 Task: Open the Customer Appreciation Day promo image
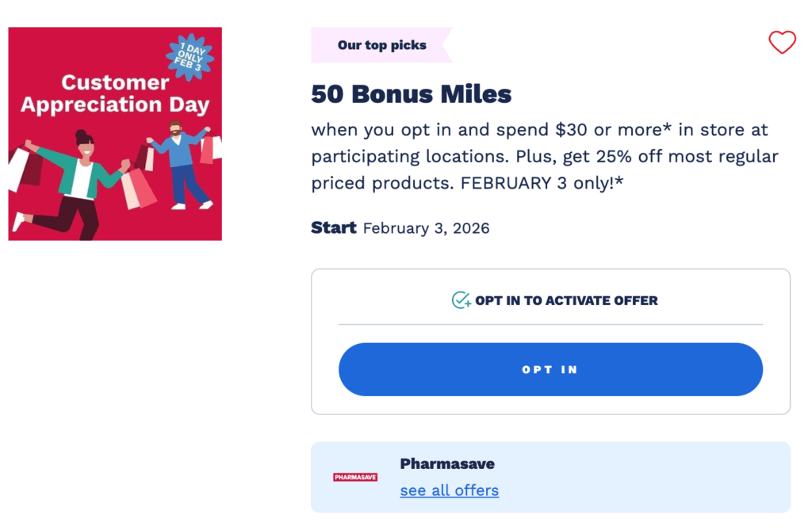pyautogui.click(x=114, y=132)
